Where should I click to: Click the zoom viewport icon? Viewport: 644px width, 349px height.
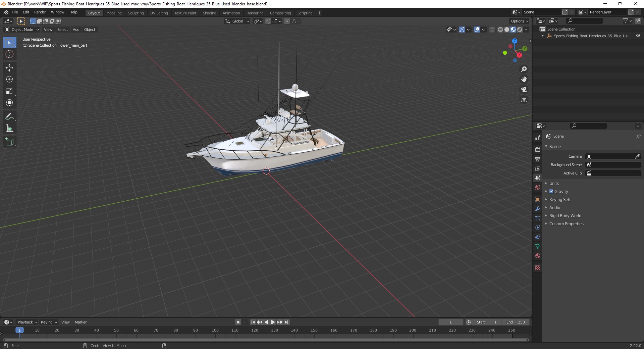click(524, 69)
